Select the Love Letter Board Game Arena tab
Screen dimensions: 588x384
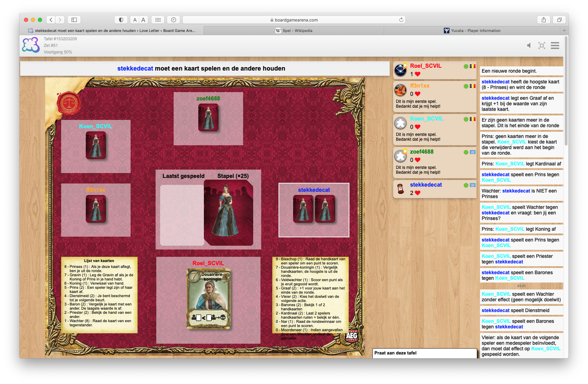[x=111, y=31]
